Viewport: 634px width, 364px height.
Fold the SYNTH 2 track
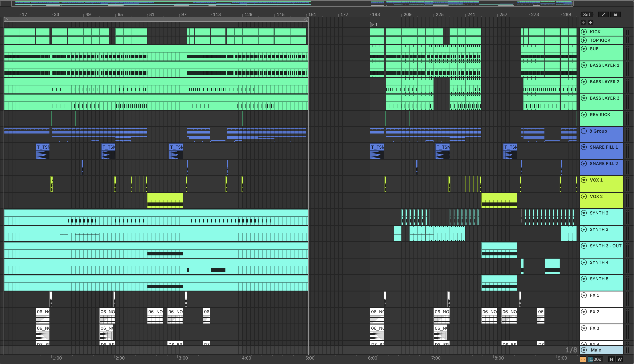(584, 213)
